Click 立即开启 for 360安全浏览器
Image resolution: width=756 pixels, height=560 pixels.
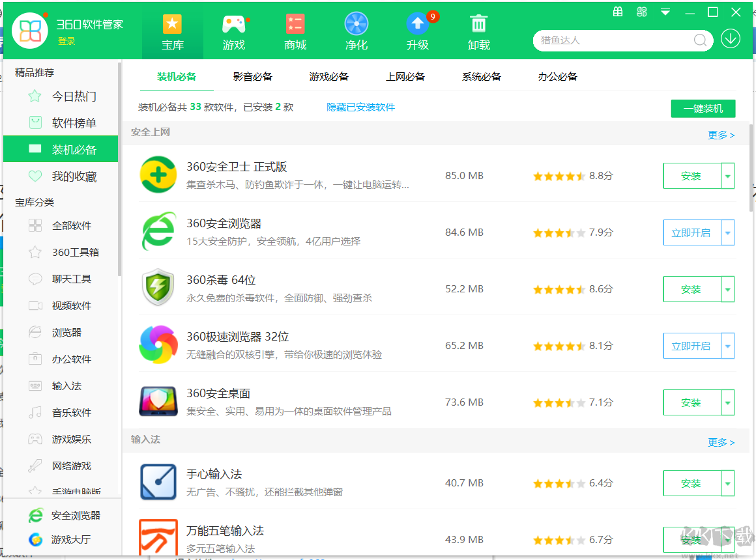(x=692, y=232)
